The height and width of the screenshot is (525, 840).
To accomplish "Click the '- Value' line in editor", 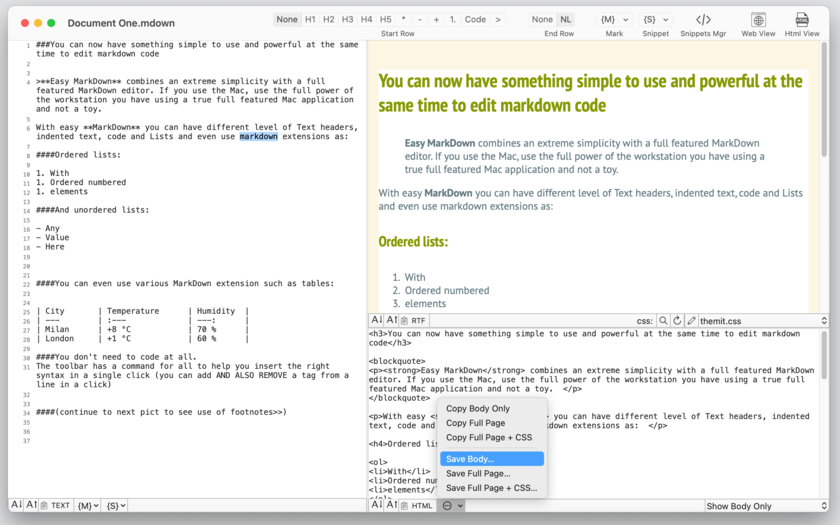I will click(52, 237).
